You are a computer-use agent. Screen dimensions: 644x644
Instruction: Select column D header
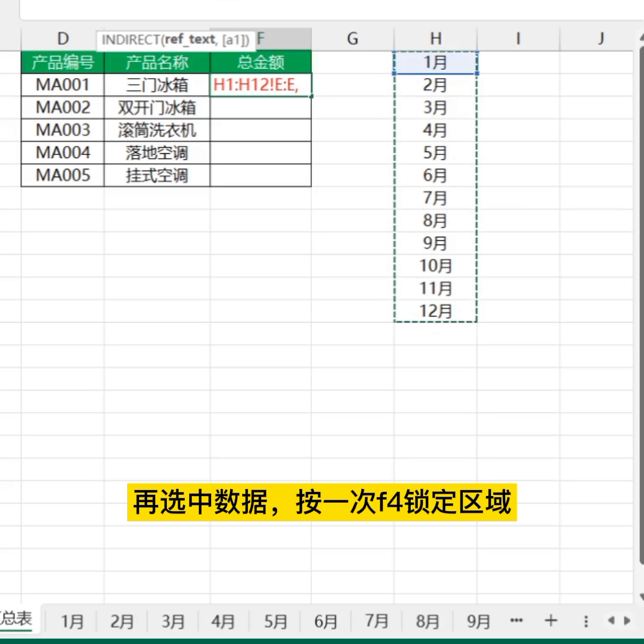pyautogui.click(x=63, y=39)
